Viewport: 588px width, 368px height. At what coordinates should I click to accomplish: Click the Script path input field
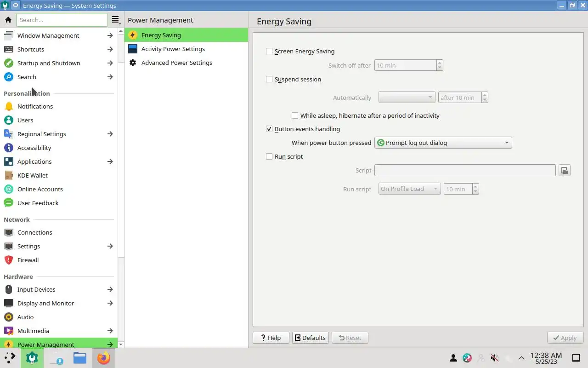[x=465, y=170]
